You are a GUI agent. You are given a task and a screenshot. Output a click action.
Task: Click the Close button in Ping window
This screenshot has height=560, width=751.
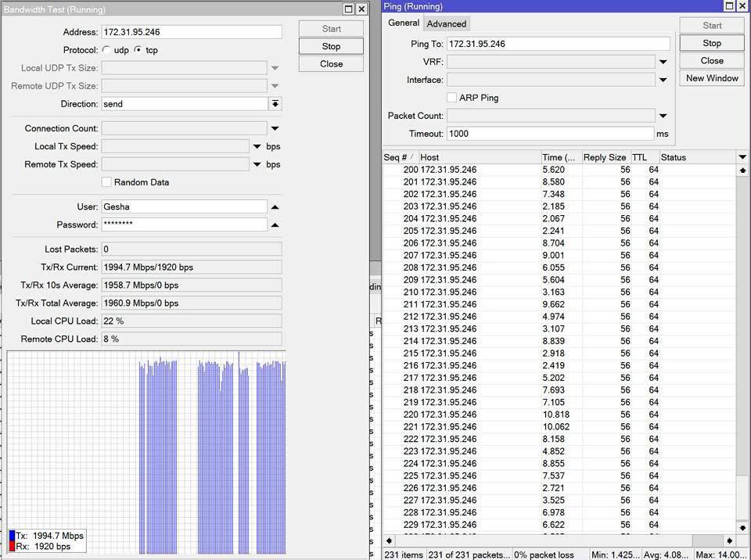(x=712, y=60)
